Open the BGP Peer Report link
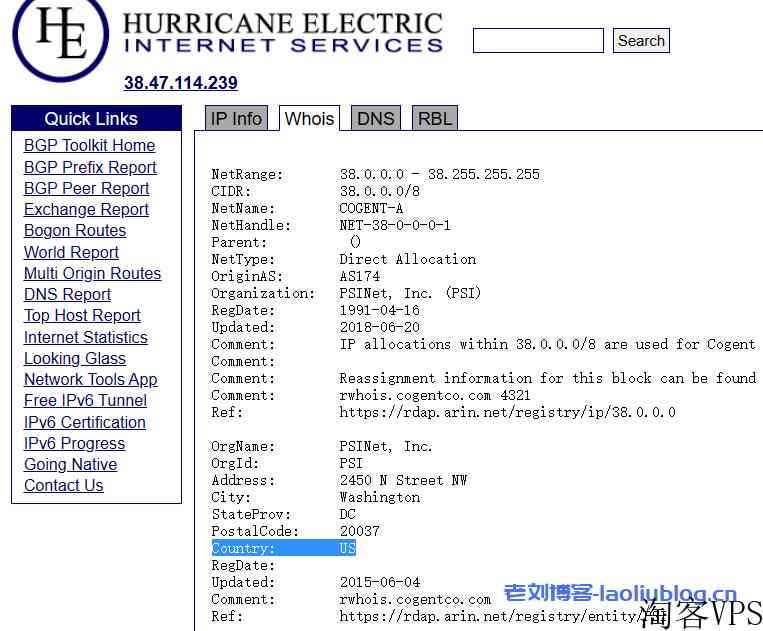Viewport: 763px width, 631px height. pyautogui.click(x=86, y=188)
